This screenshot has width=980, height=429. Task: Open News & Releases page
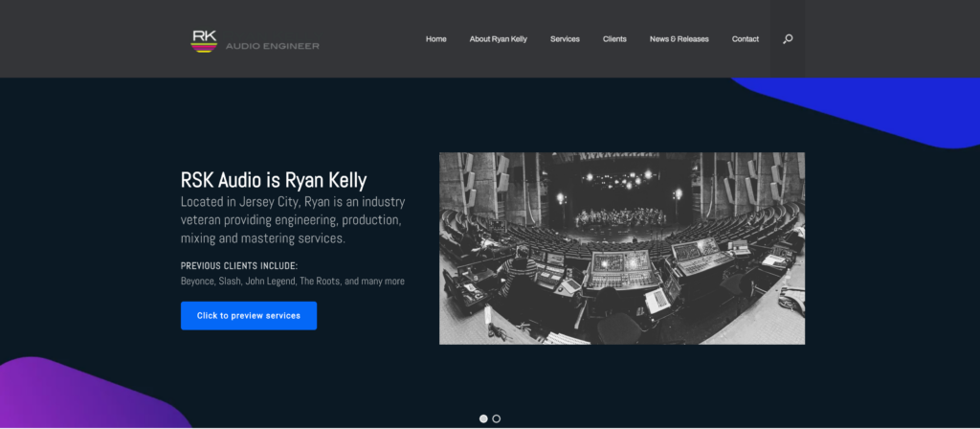tap(679, 38)
